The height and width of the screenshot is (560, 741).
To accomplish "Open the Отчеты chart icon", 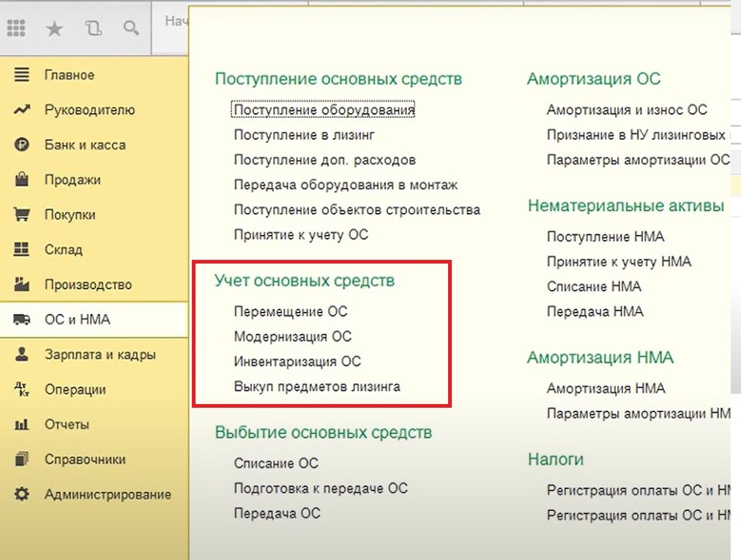I will coord(22,425).
